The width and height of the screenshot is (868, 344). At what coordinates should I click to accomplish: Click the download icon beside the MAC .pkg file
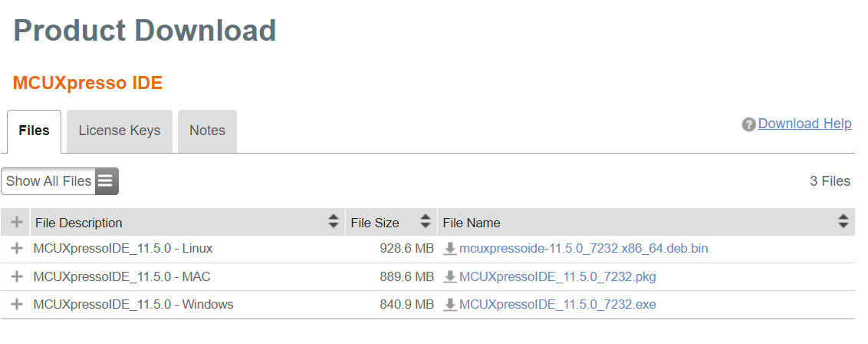click(x=450, y=276)
